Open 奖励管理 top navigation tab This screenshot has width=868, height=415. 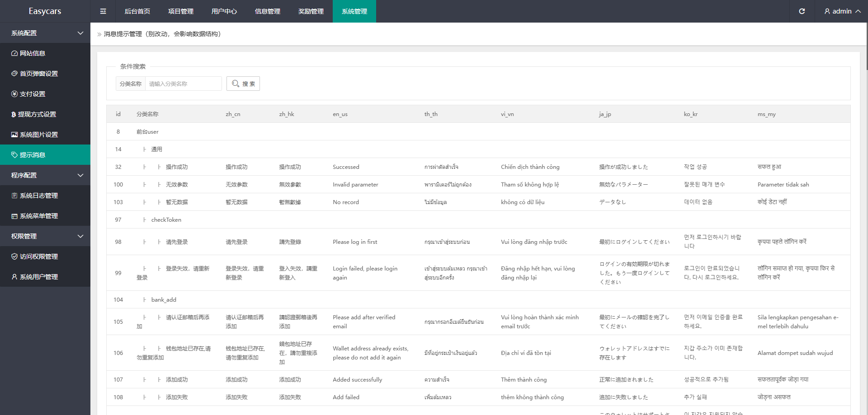(311, 11)
